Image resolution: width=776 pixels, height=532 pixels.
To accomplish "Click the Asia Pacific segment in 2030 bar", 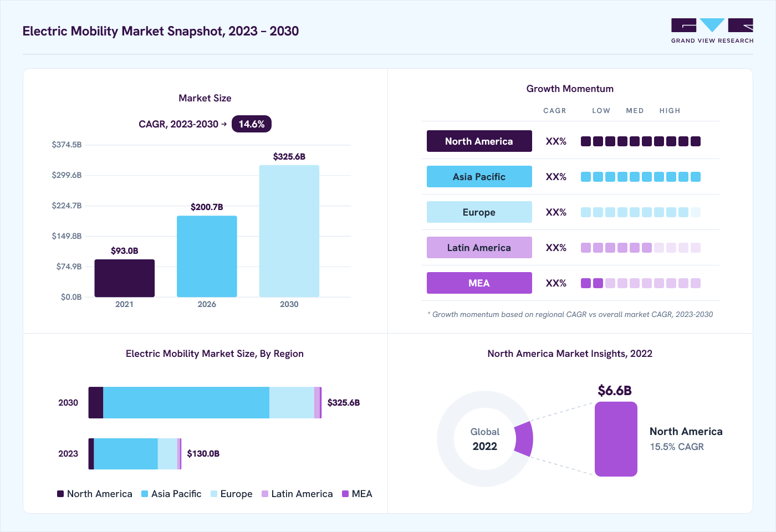I will tap(186, 403).
